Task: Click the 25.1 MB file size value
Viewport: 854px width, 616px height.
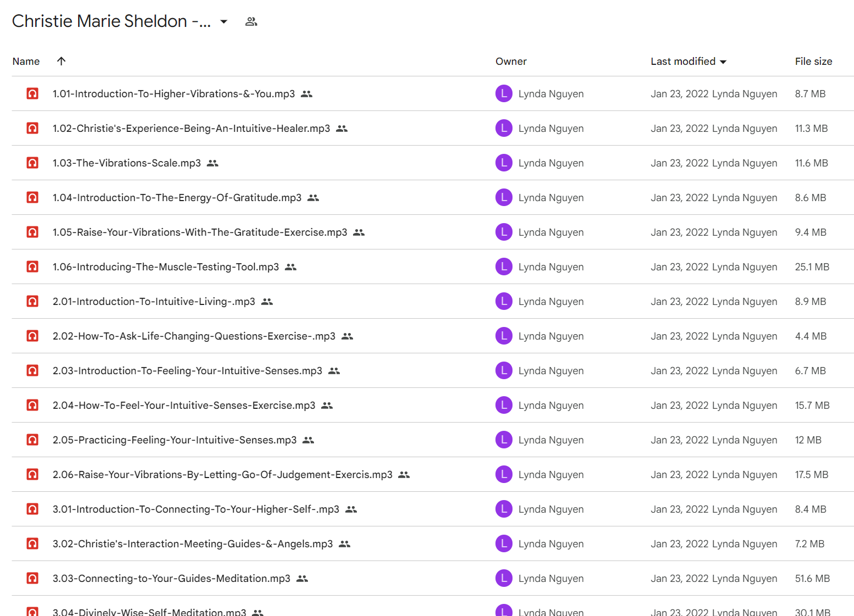Action: point(812,267)
